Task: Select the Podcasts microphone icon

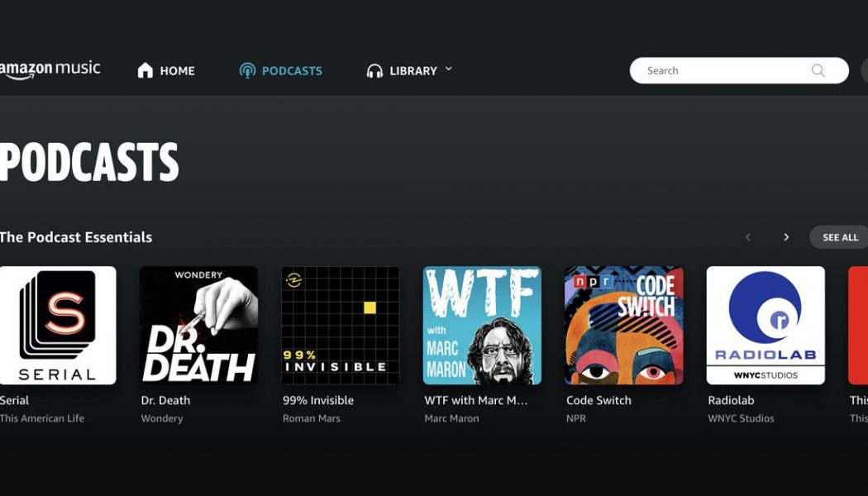Action: [246, 69]
